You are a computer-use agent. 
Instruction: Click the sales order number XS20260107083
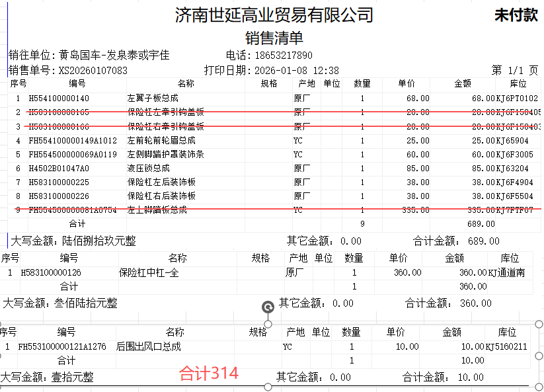pyautogui.click(x=93, y=70)
